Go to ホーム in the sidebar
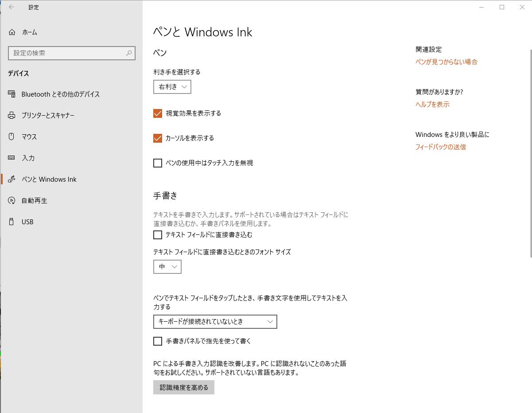The image size is (532, 413). (71, 32)
